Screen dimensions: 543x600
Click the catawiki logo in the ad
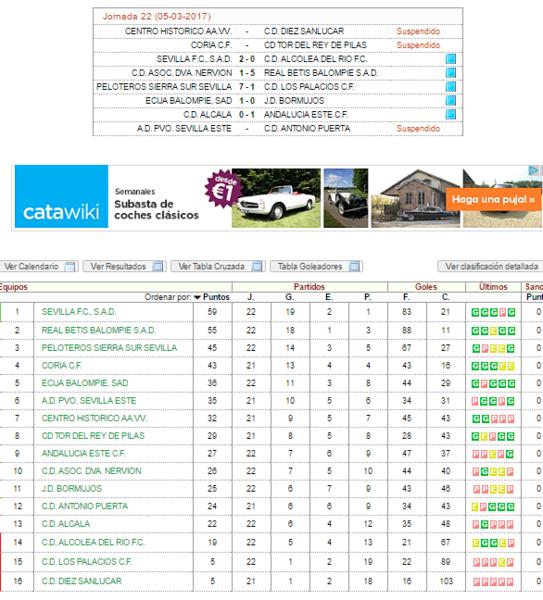(x=61, y=197)
